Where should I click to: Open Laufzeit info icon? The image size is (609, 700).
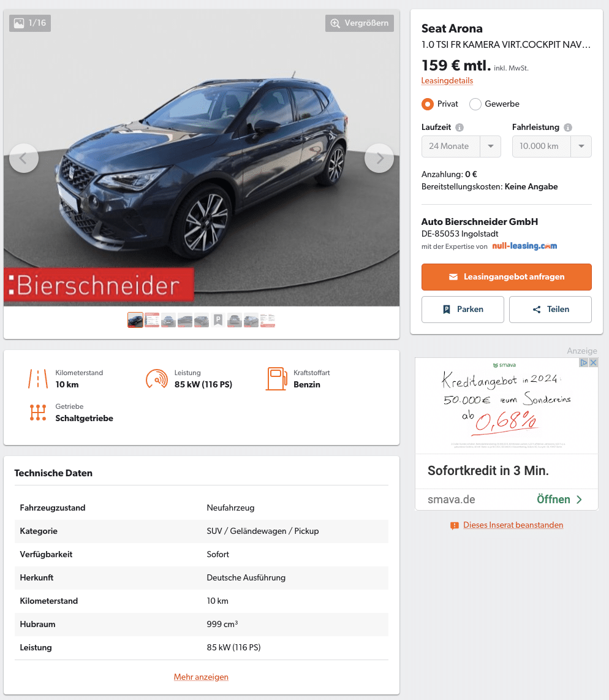coord(459,127)
